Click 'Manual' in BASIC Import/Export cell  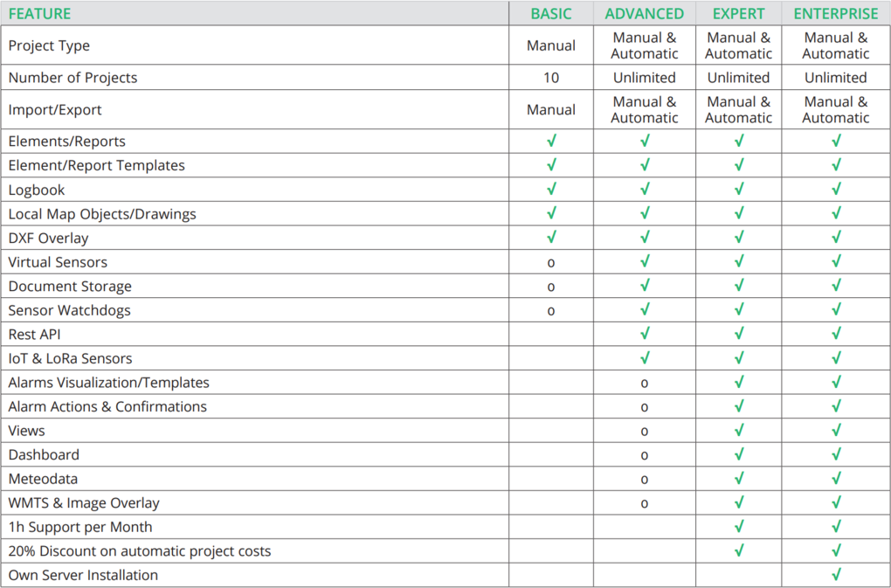(x=550, y=109)
